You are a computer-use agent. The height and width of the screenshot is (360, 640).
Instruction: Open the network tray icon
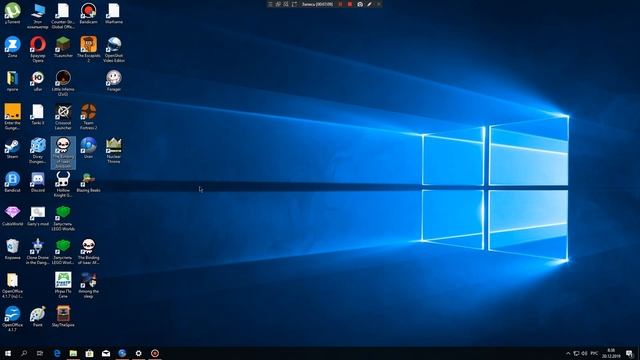coord(576,353)
